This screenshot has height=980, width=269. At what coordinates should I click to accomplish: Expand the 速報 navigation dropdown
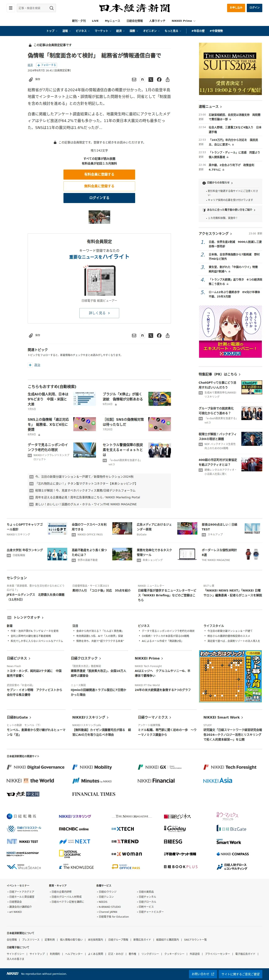pyautogui.click(x=66, y=31)
